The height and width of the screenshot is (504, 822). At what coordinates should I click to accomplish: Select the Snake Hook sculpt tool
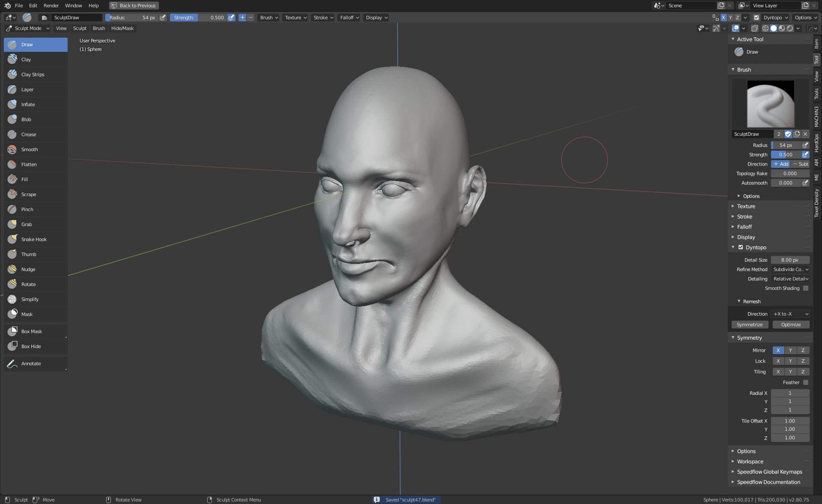point(34,239)
